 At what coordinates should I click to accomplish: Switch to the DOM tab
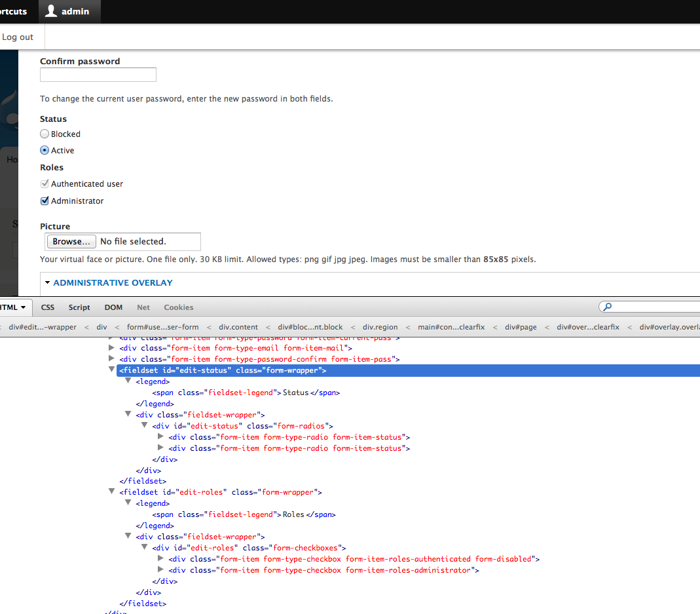tap(113, 307)
